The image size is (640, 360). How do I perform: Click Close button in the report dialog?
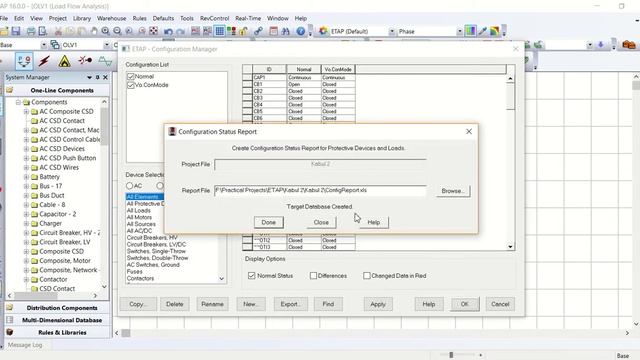[x=321, y=222]
